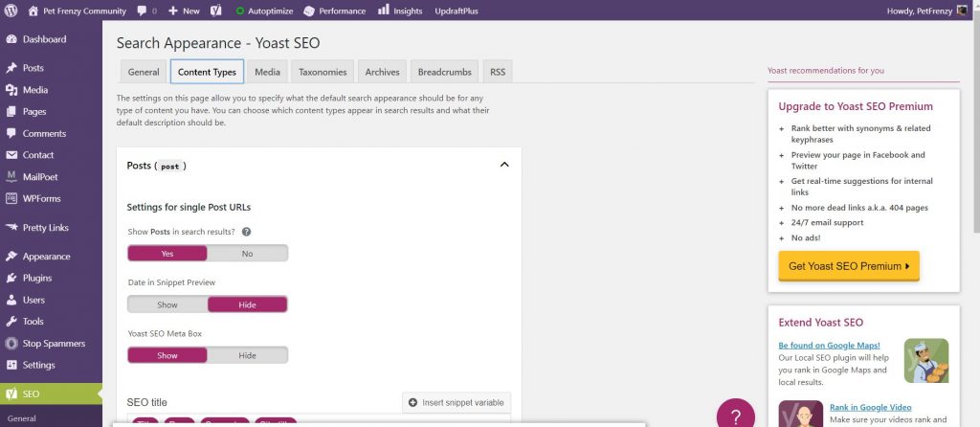Open the Taxonomies tab

pyautogui.click(x=323, y=71)
